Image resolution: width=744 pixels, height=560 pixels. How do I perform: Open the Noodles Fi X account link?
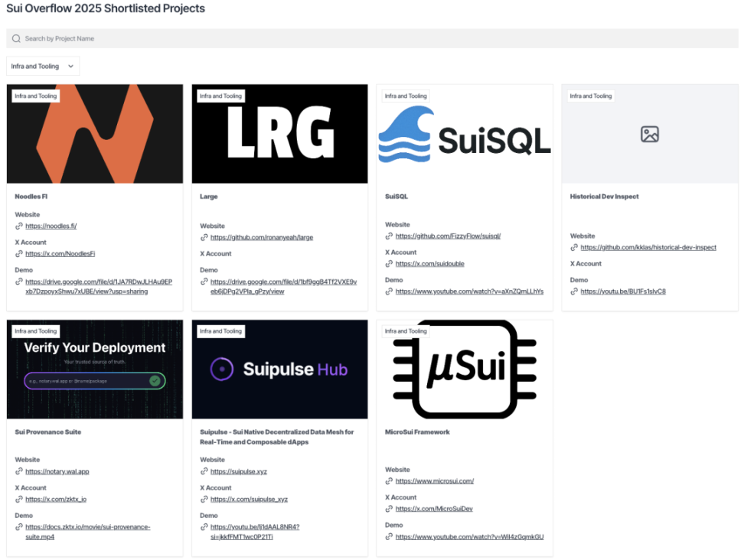click(x=60, y=254)
